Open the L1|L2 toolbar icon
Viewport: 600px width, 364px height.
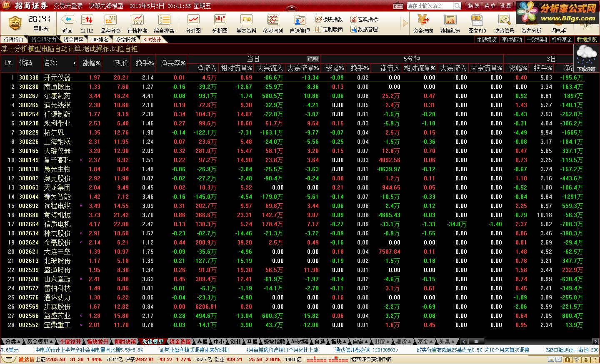coord(87,20)
